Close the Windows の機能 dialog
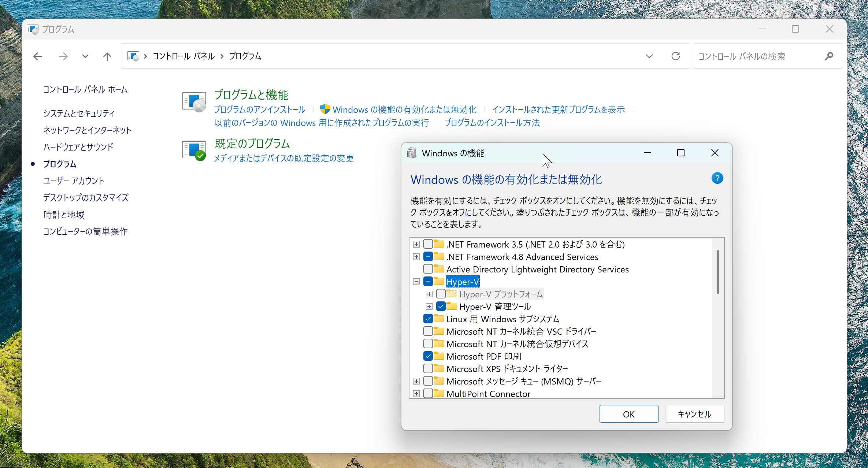Screen dimensions: 868x468 [715, 153]
